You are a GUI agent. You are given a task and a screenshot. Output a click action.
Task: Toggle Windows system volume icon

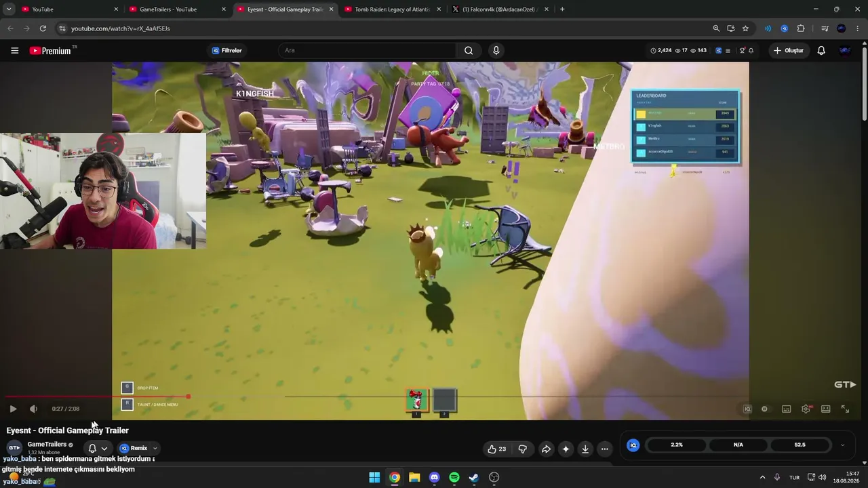click(x=823, y=477)
